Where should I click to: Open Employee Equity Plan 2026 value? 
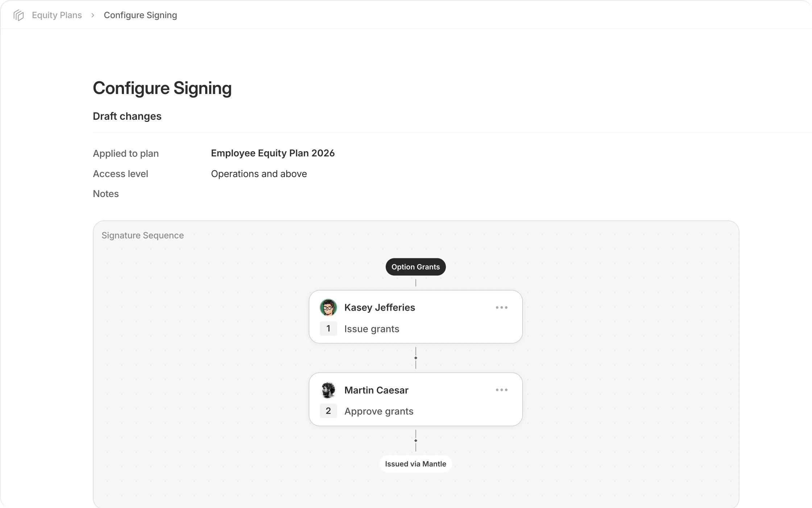(273, 153)
